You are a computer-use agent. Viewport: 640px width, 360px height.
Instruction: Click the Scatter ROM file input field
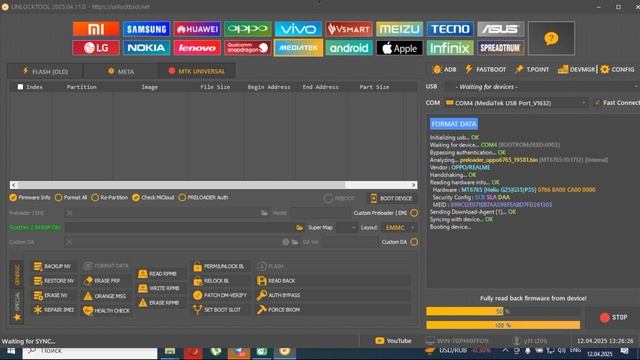coord(179,227)
